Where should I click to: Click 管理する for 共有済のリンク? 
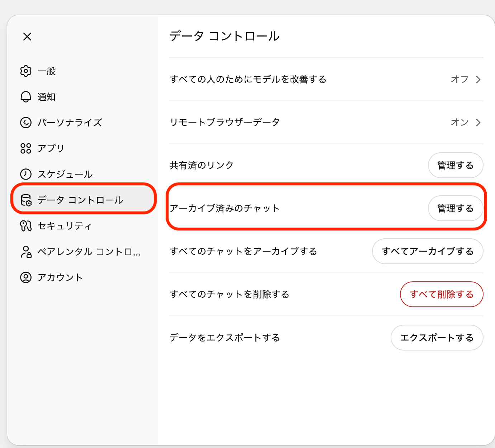(455, 165)
